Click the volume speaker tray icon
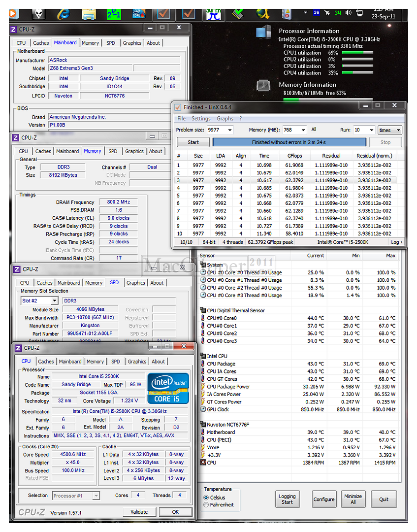The width and height of the screenshot is (417, 532). (x=348, y=12)
